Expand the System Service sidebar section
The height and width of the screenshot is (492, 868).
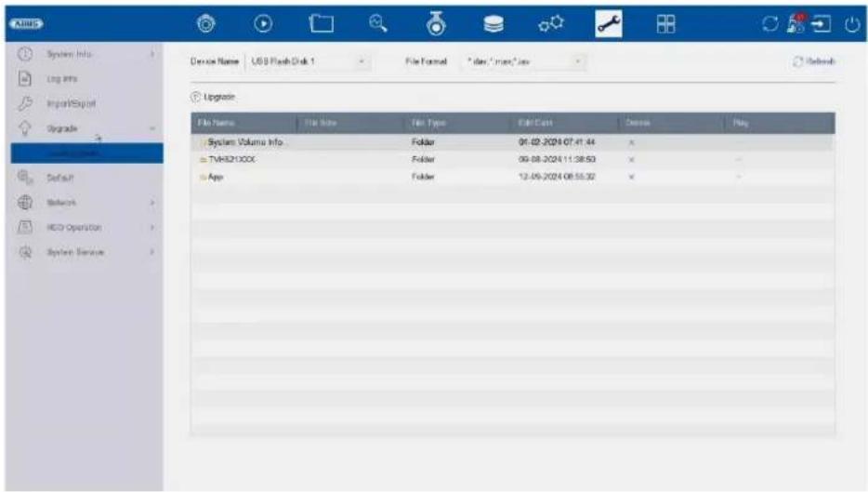(x=152, y=252)
